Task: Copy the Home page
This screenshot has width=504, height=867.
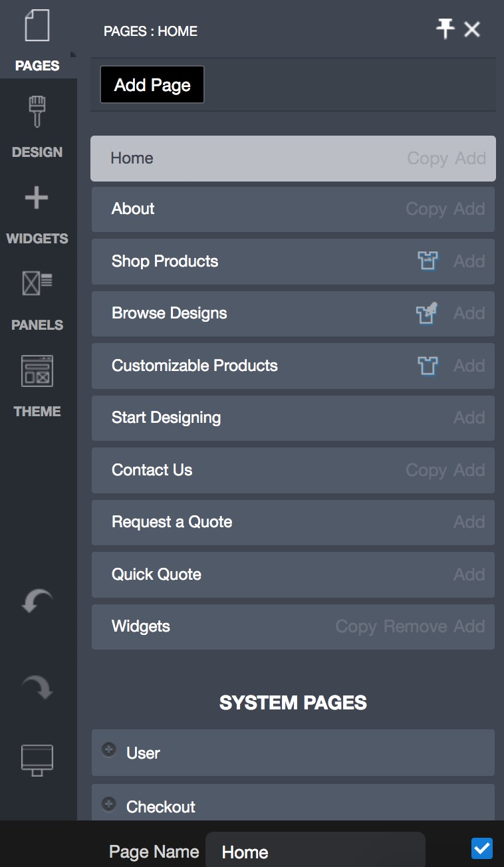Action: coord(428,158)
